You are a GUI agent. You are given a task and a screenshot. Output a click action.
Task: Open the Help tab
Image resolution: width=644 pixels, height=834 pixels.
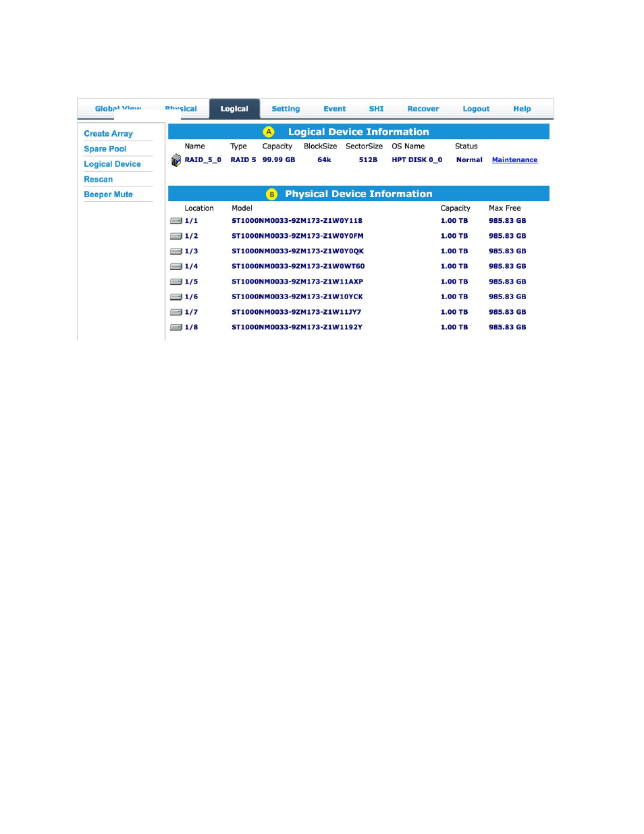(522, 109)
